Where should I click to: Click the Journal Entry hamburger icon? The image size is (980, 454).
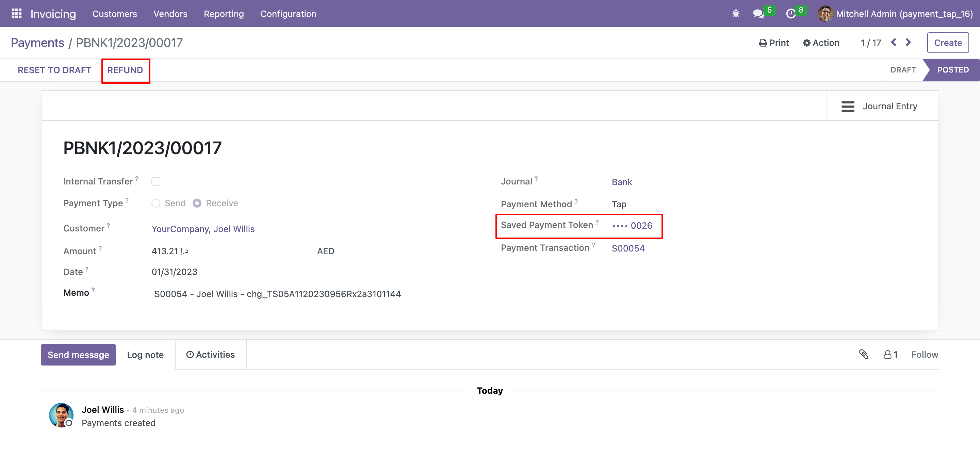pos(848,106)
